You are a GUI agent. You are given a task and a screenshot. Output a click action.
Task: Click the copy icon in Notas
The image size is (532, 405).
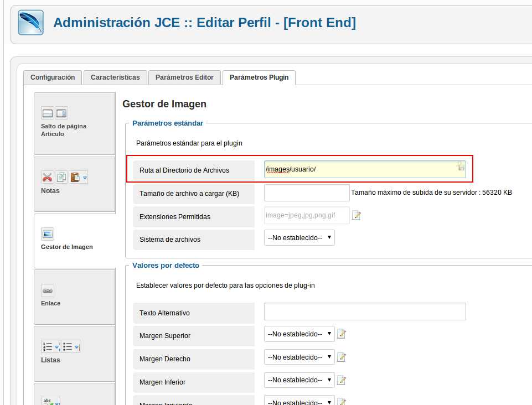tap(61, 177)
